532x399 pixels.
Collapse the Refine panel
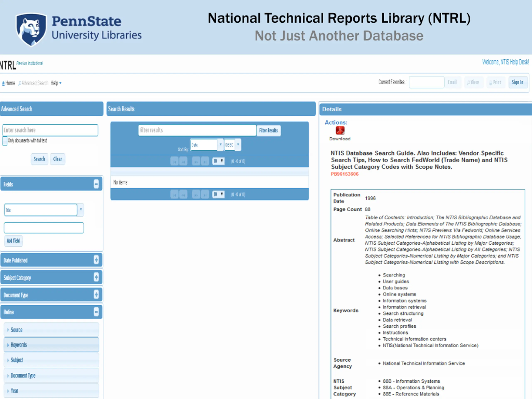click(96, 312)
